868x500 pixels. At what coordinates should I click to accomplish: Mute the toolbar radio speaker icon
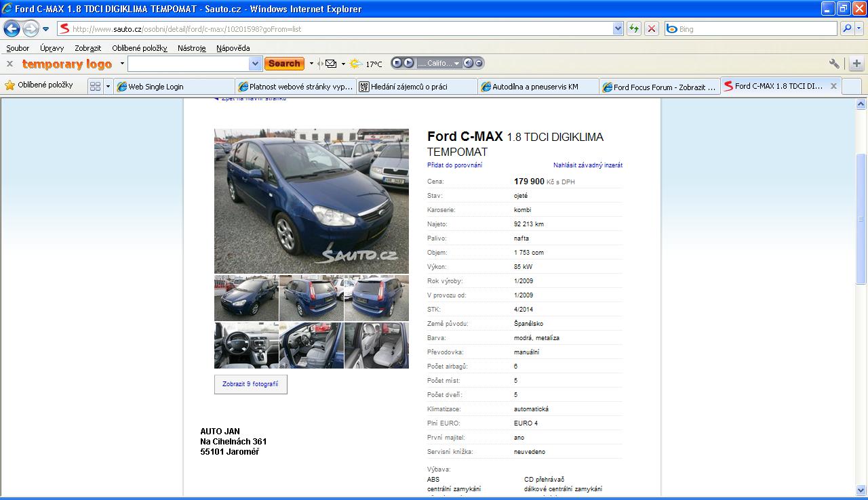(468, 63)
